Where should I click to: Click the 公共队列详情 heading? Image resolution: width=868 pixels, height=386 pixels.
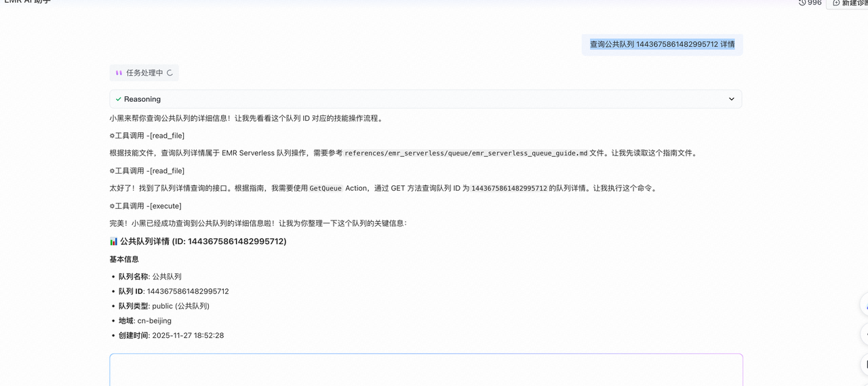point(198,242)
